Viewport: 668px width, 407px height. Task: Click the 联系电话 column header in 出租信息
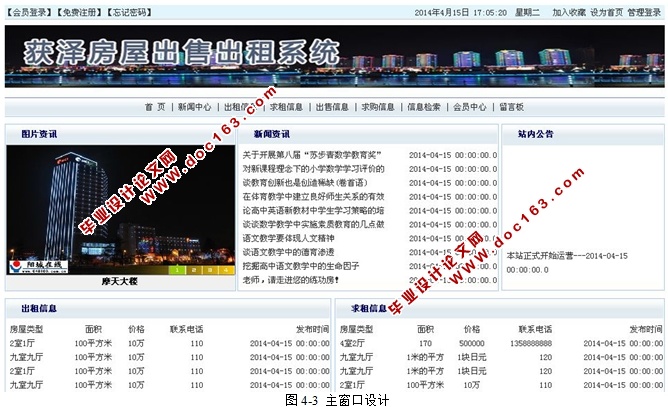click(x=187, y=329)
